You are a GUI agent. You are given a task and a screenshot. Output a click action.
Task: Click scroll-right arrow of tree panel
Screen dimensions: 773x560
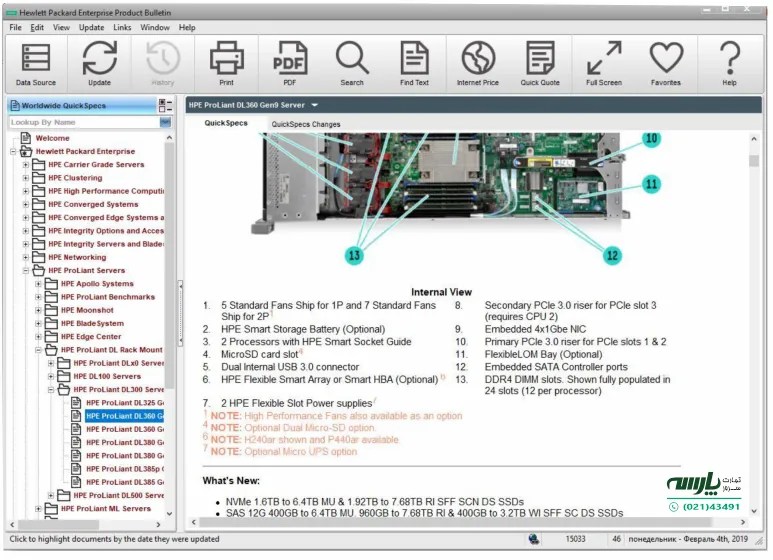pyautogui.click(x=158, y=525)
